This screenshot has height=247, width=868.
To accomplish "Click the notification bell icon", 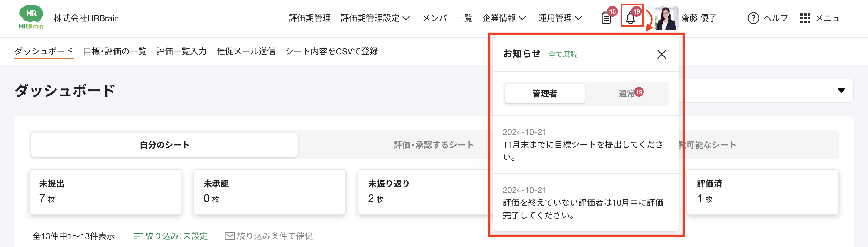I will [631, 18].
